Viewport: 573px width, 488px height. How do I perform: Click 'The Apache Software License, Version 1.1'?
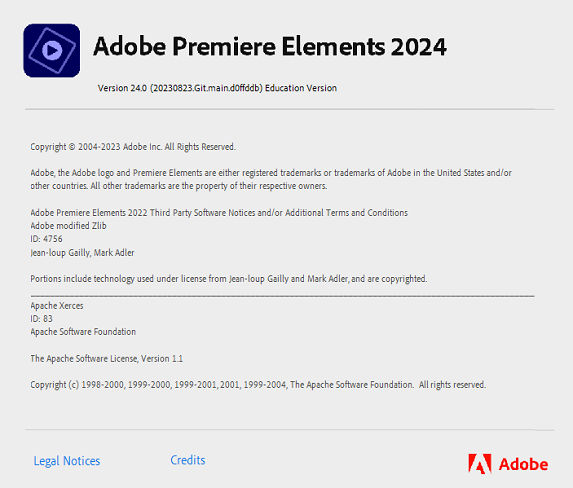pyautogui.click(x=106, y=359)
